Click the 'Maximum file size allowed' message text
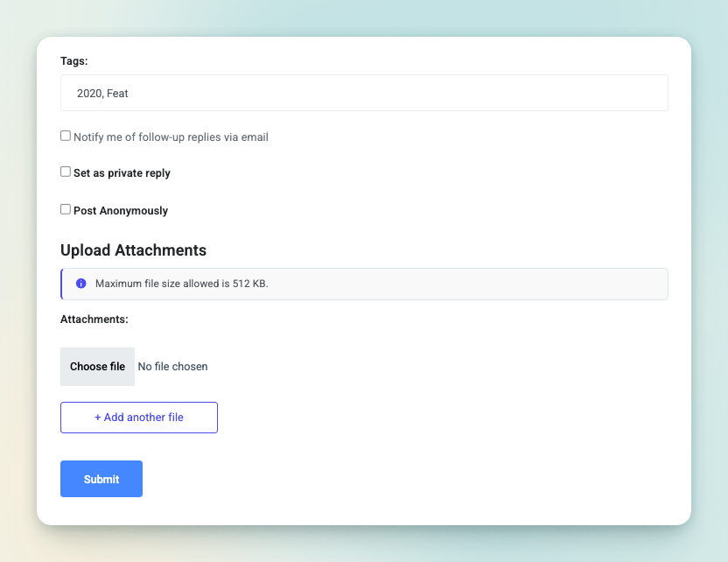This screenshot has width=728, height=562. (x=181, y=284)
